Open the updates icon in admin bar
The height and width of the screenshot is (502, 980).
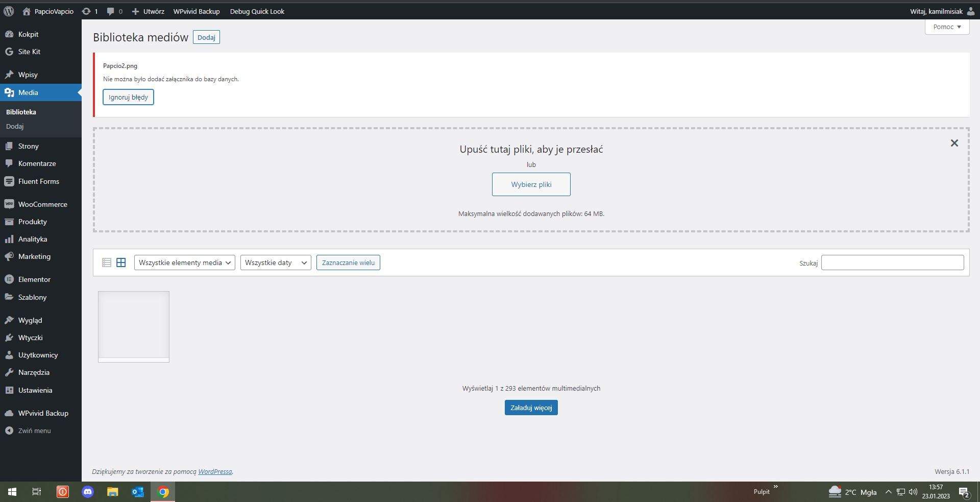pos(89,11)
